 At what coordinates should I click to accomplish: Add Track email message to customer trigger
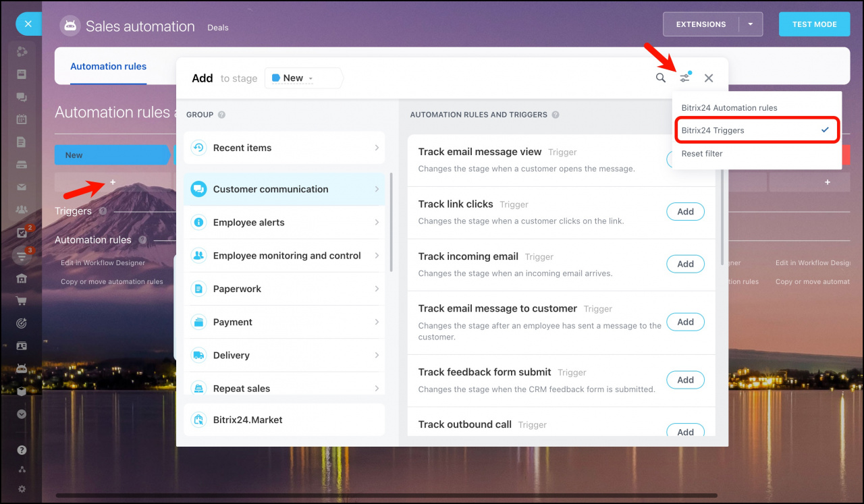pyautogui.click(x=685, y=323)
